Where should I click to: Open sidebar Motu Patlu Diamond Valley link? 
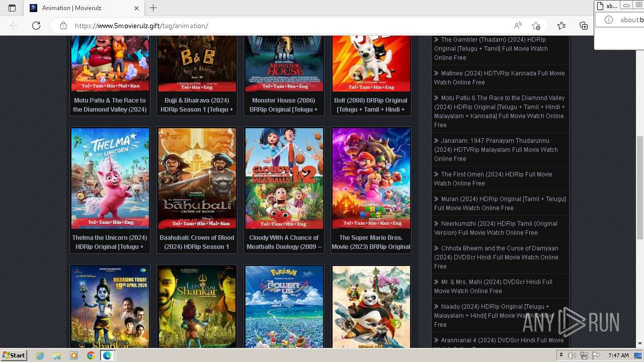click(x=500, y=111)
